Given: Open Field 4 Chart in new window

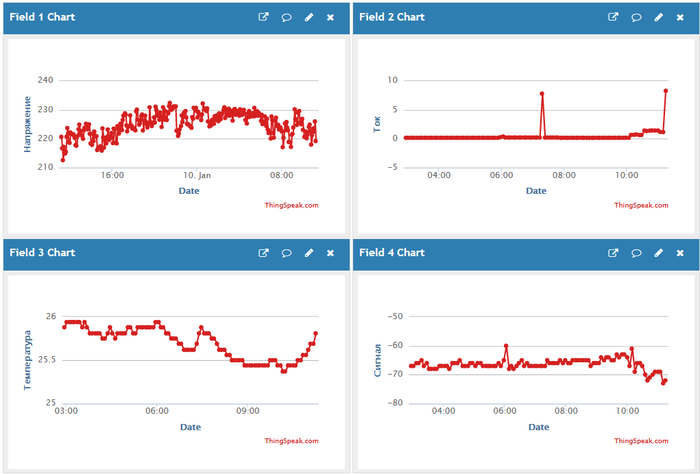Looking at the screenshot, I should point(613,253).
